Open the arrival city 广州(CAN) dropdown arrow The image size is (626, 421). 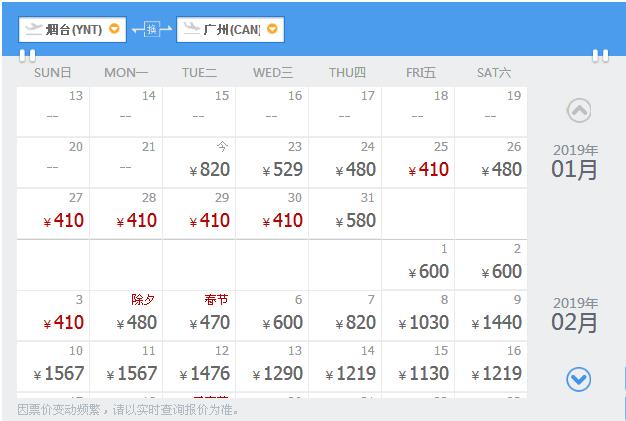tap(272, 29)
